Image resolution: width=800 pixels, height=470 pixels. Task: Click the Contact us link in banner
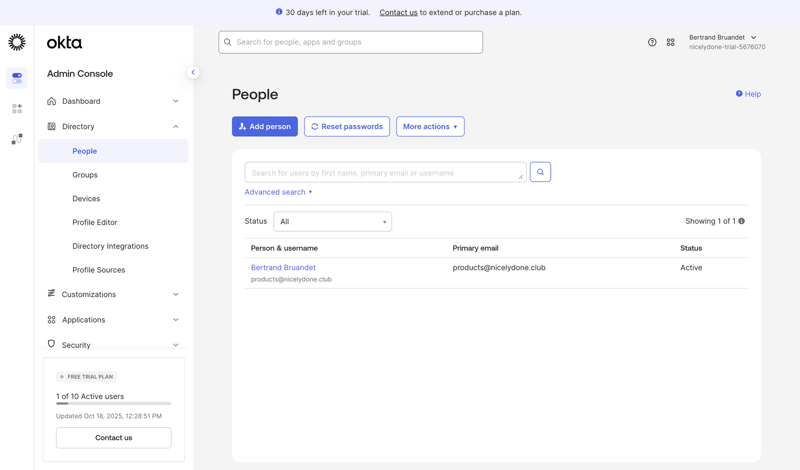pyautogui.click(x=398, y=12)
